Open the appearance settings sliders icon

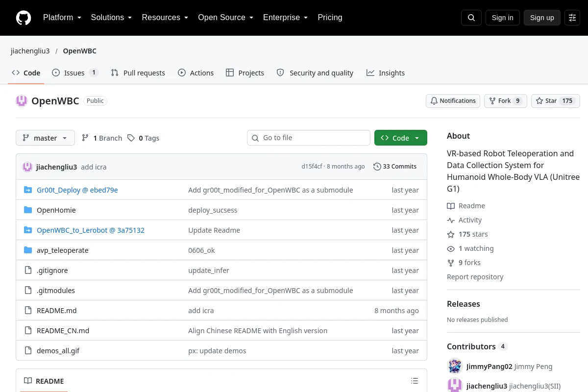pos(572,18)
